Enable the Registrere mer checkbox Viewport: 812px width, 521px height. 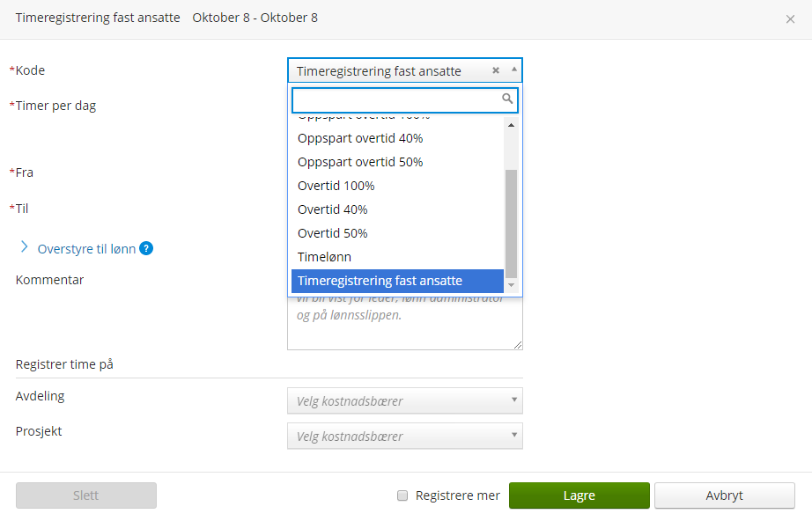click(x=402, y=495)
